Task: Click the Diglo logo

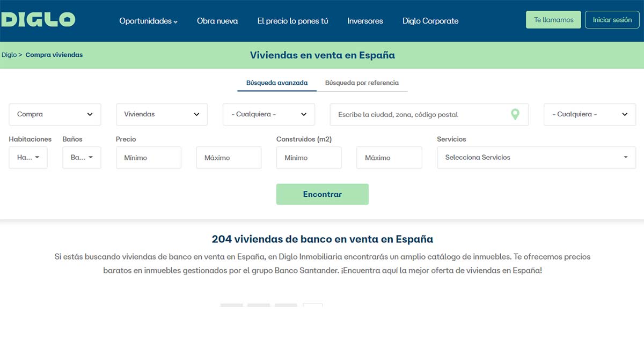Action: [38, 20]
